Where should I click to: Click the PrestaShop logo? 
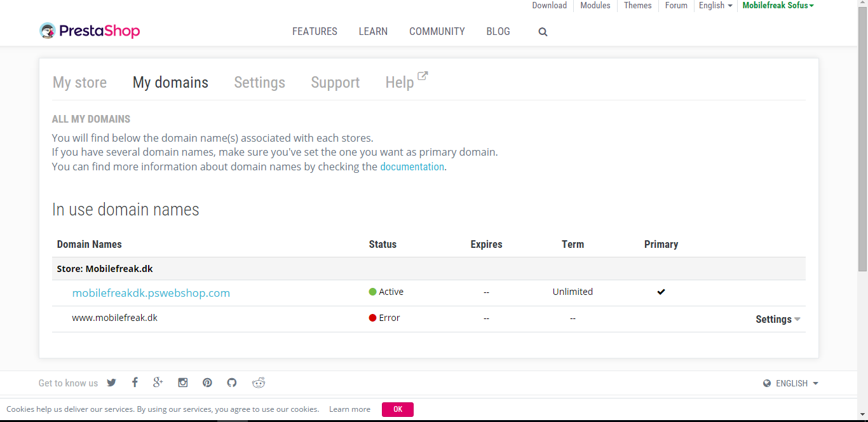[90, 31]
